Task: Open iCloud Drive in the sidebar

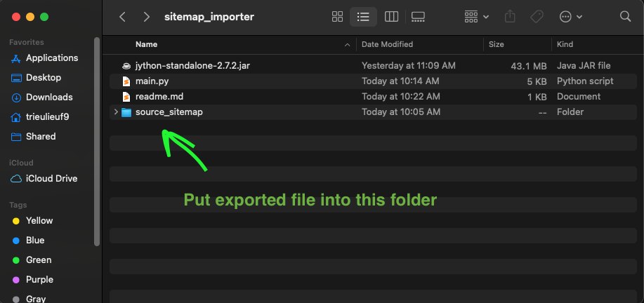Action: point(52,179)
